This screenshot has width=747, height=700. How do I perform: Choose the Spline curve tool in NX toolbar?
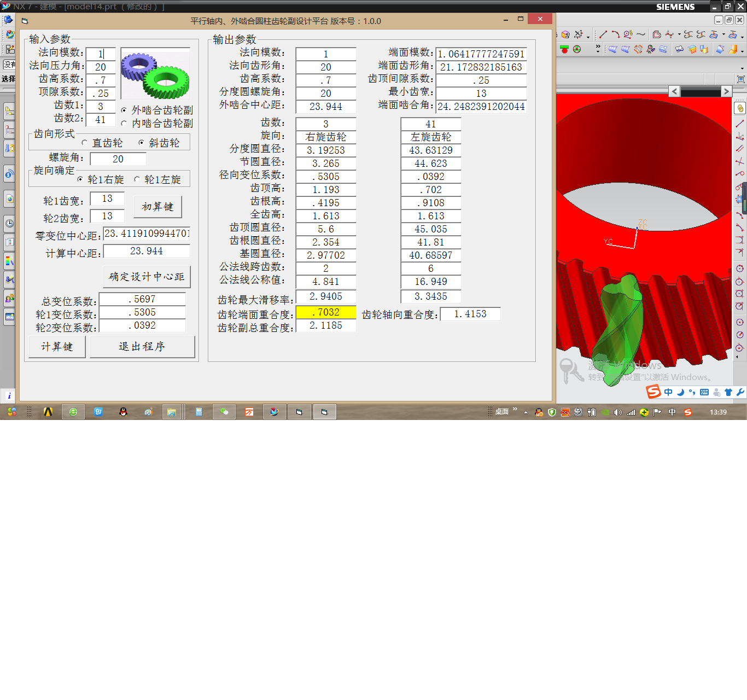(x=641, y=34)
